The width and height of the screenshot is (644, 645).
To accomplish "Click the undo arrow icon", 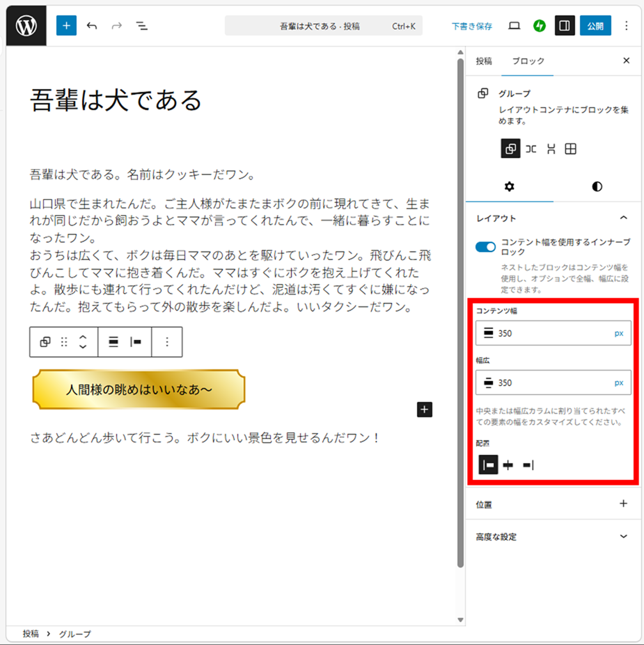I will pyautogui.click(x=92, y=26).
